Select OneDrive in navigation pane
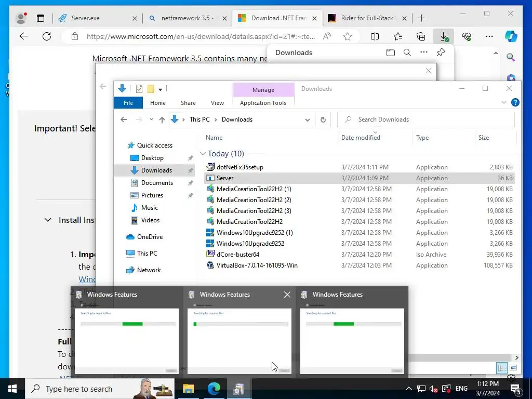 150,237
